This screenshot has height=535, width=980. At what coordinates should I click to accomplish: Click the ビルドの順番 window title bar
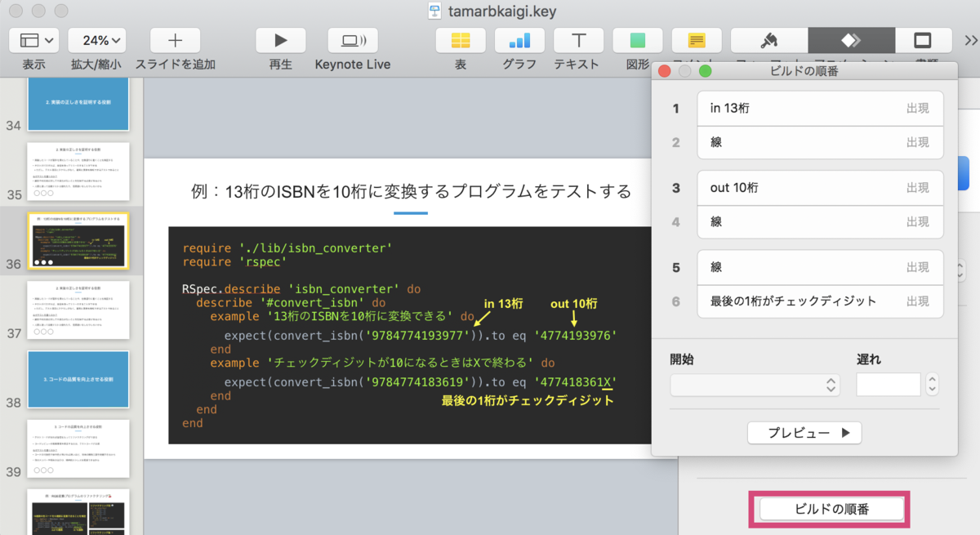tap(804, 71)
